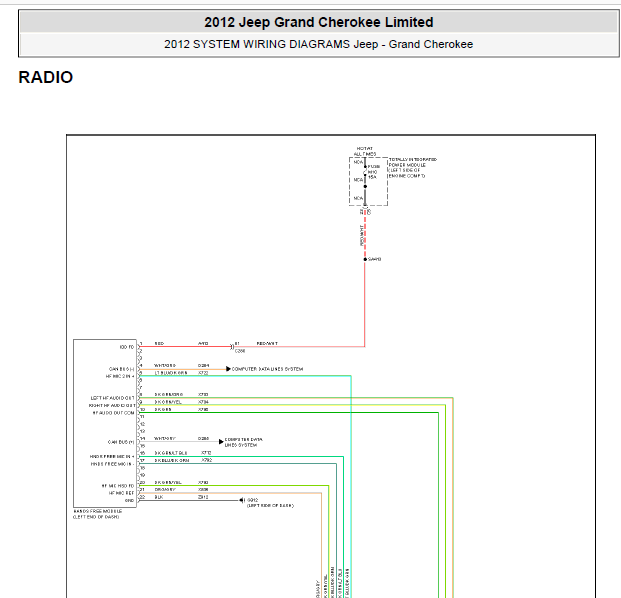The image size is (621, 598).
Task: Click the splice dot on the red wire
Action: [365, 259]
